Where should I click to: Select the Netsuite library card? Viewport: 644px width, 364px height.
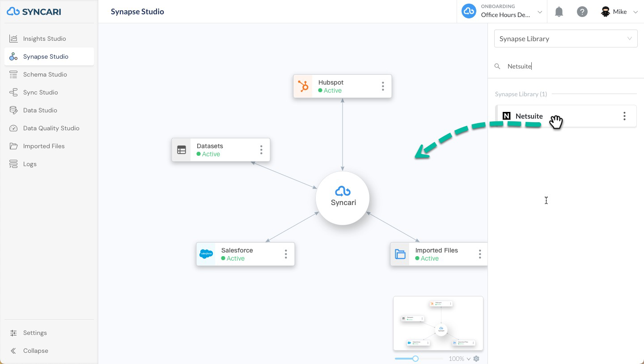click(566, 116)
